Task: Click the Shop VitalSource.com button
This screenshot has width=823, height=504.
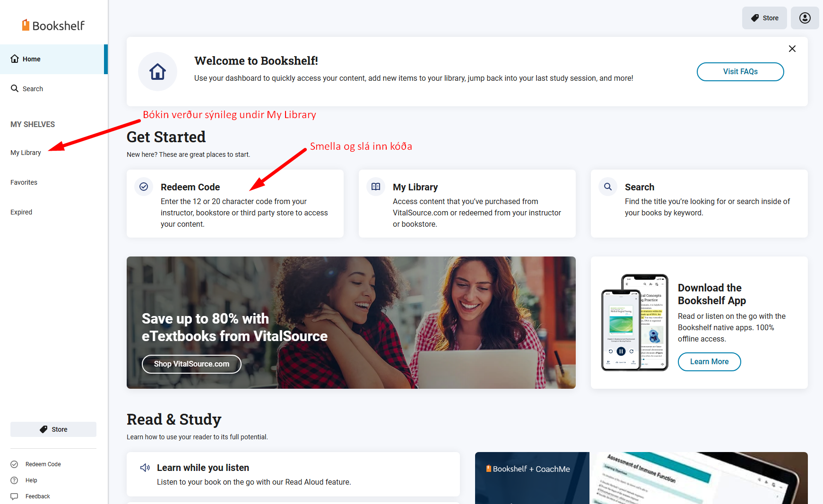Action: 191,364
